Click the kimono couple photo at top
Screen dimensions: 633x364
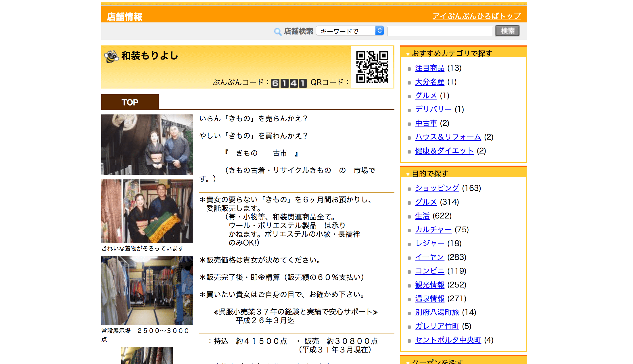(x=147, y=145)
